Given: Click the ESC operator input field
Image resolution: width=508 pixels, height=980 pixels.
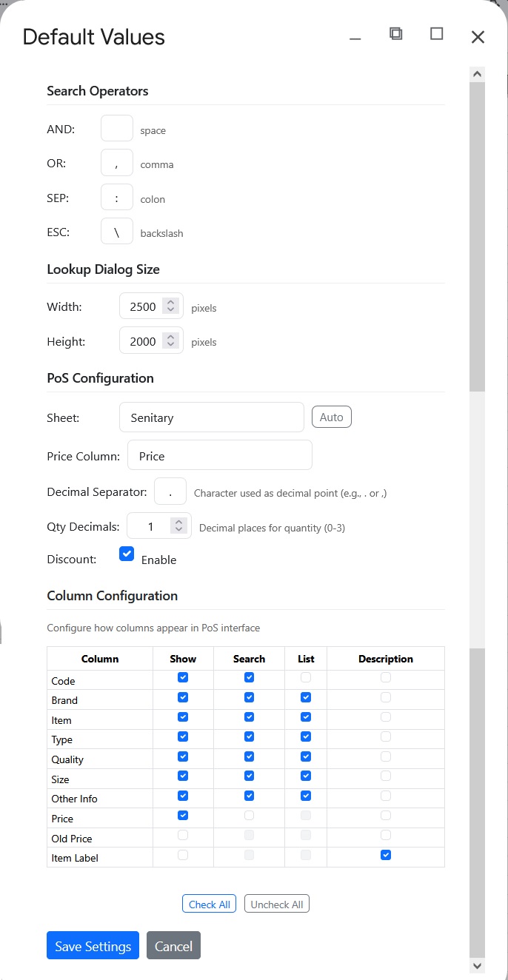Looking at the screenshot, I should 117,232.
